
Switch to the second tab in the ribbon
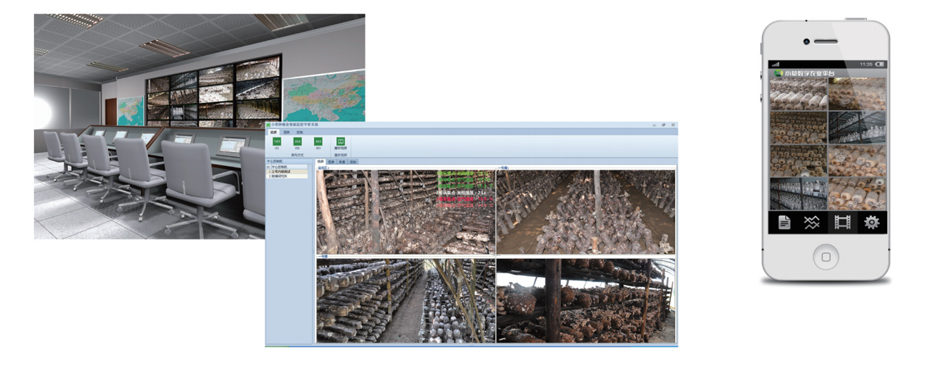tap(286, 132)
